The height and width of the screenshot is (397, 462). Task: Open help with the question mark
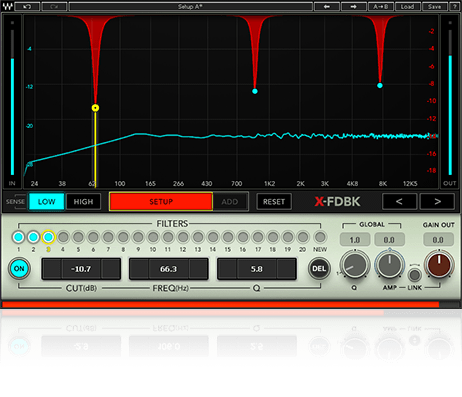(454, 6)
